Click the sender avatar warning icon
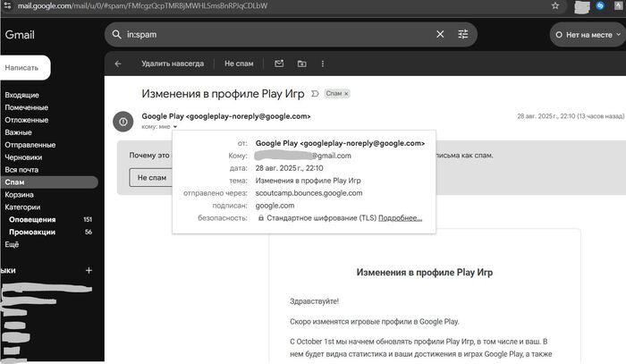 (x=123, y=122)
